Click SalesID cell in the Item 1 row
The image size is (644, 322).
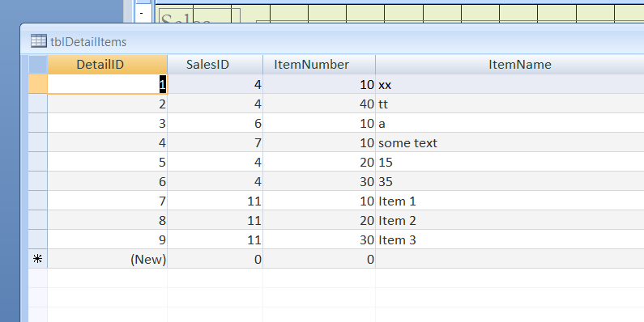[x=215, y=201]
